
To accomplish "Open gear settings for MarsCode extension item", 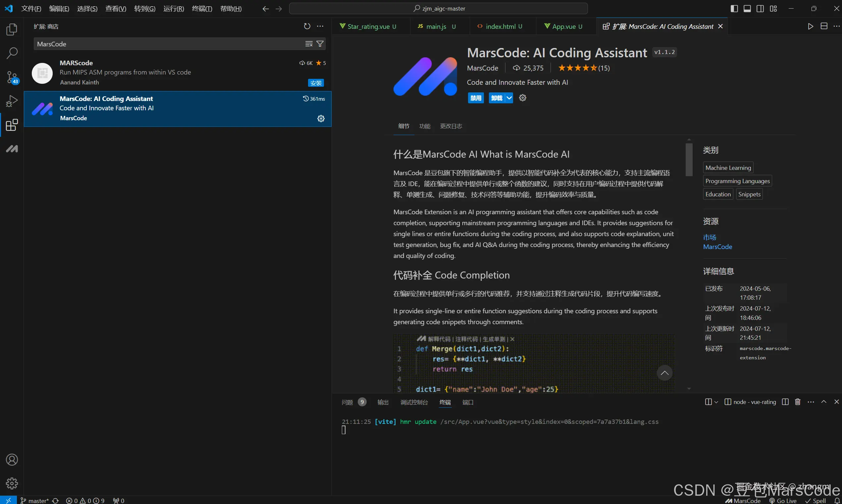I will click(x=321, y=119).
